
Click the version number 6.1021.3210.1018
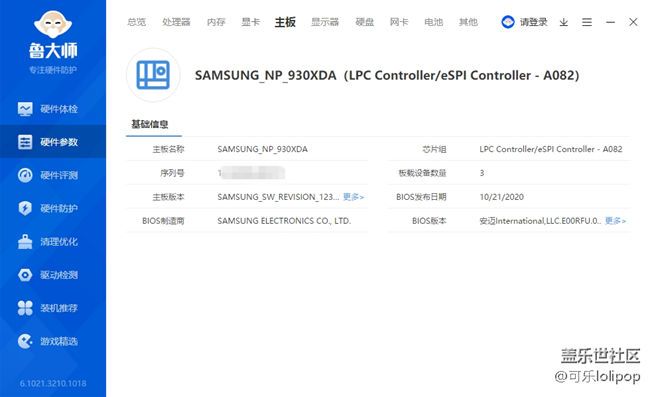click(53, 383)
